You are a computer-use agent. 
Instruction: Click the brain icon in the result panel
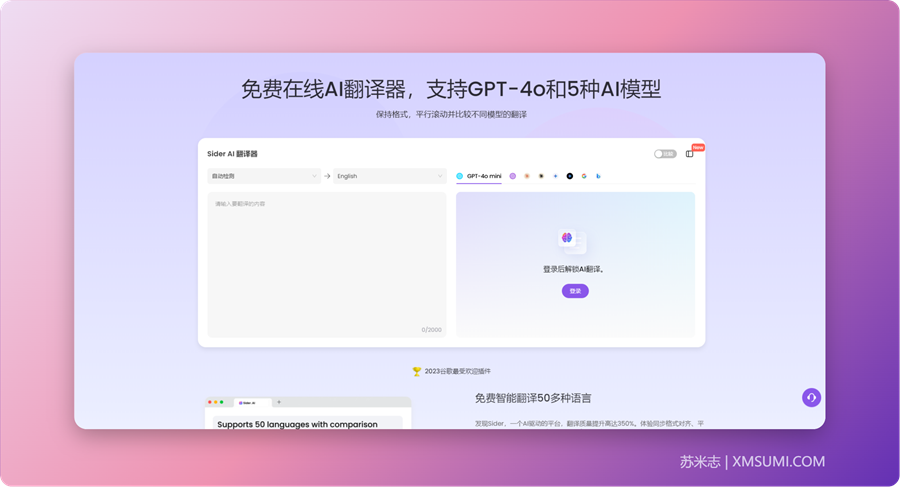(x=567, y=238)
